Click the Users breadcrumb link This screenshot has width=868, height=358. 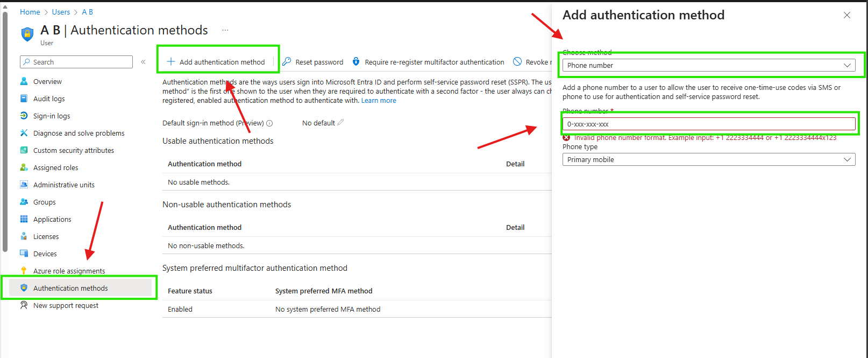(61, 12)
